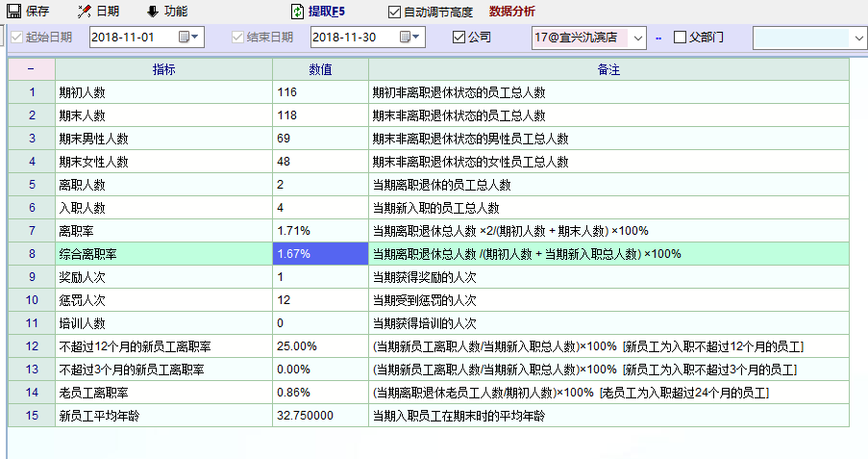The width and height of the screenshot is (868, 459).
Task: Click the date (日期) toolbar icon
Action: click(84, 12)
